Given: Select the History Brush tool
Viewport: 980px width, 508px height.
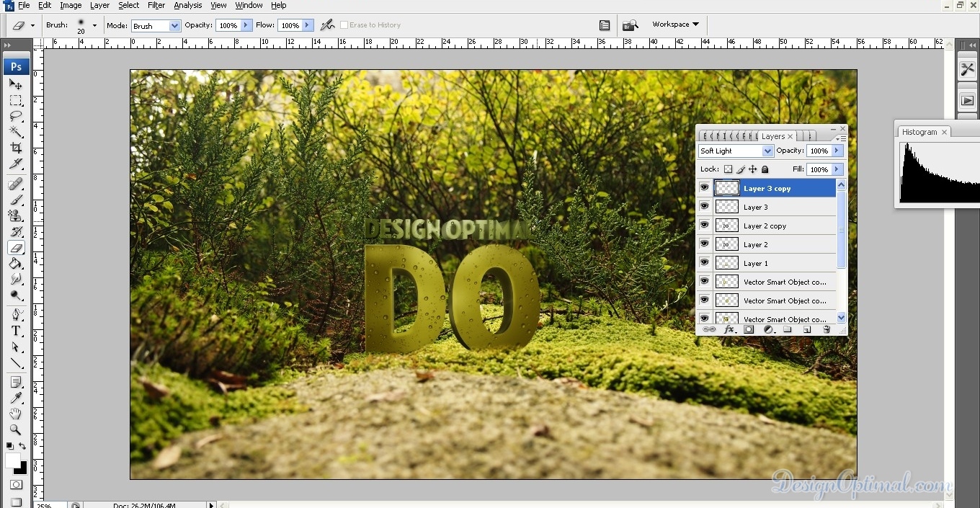Looking at the screenshot, I should coord(16,232).
